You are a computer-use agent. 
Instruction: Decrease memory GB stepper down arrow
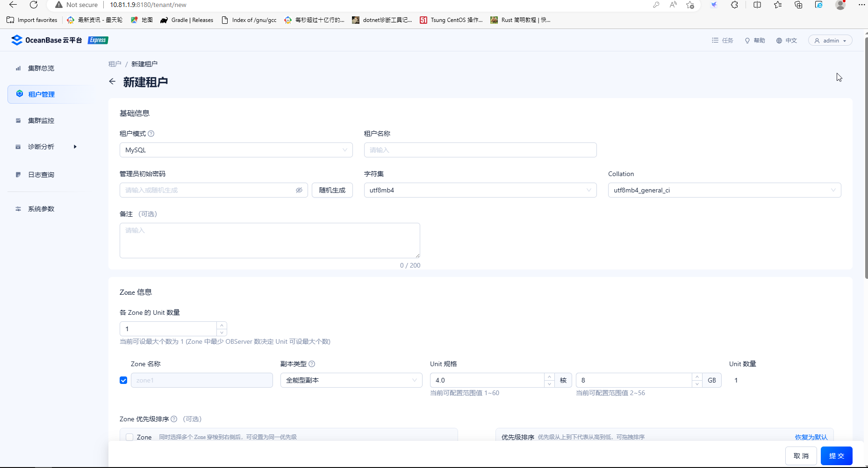point(697,384)
